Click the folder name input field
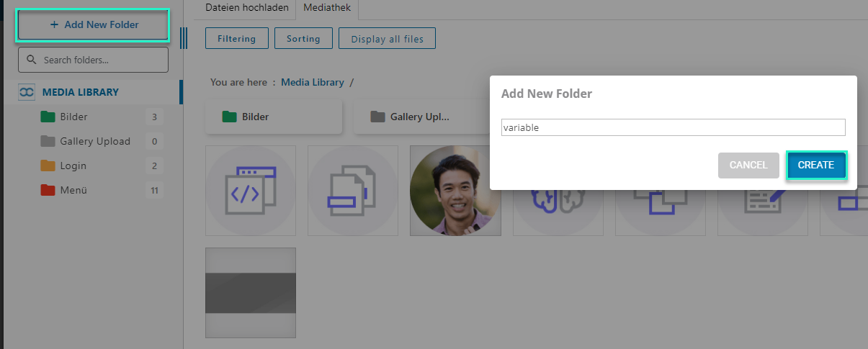The height and width of the screenshot is (349, 868). (672, 127)
